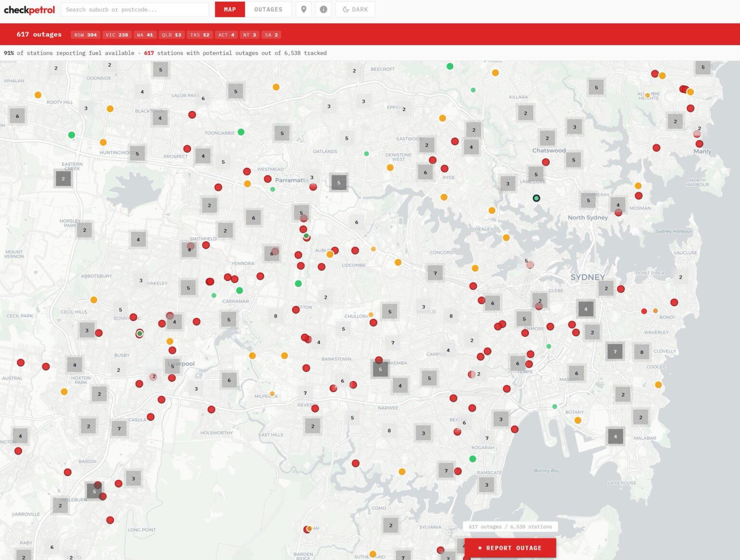The height and width of the screenshot is (560, 740).
Task: Filter by TAS 12 state badge
Action: tap(199, 35)
